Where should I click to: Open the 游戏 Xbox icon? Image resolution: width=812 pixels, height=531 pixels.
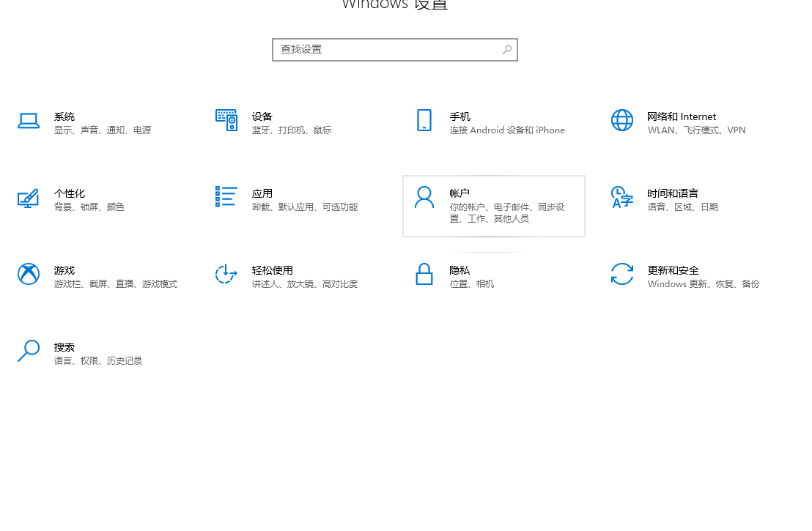click(x=29, y=275)
